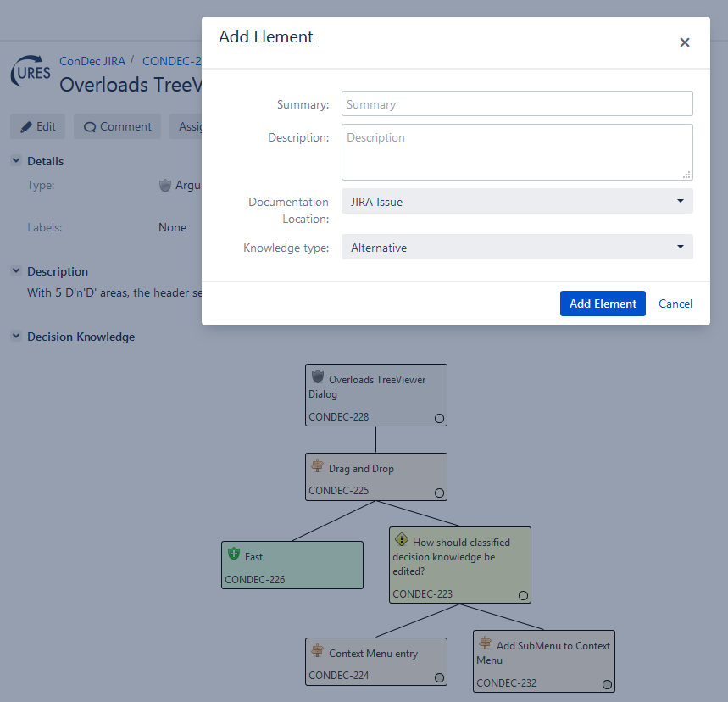Click the argument shield icon beside Type
Image resolution: width=728 pixels, height=702 pixels.
164,186
